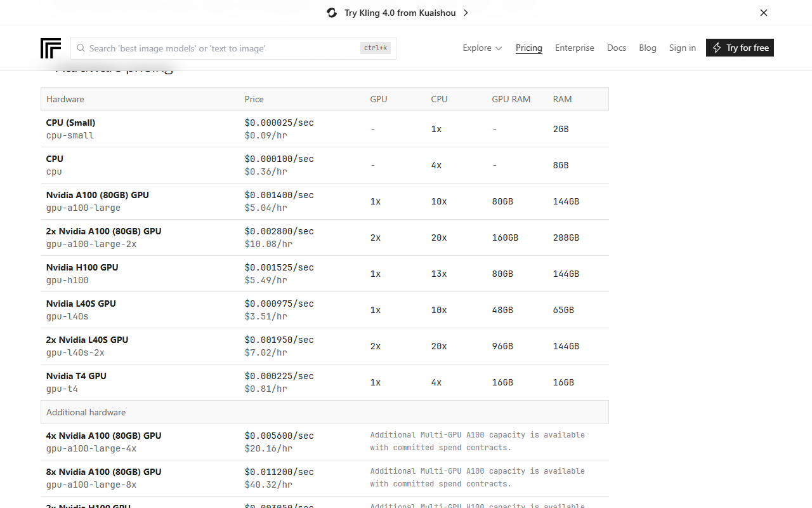Image resolution: width=812 pixels, height=508 pixels.
Task: Click the Nvidia H100 GPU row title
Action: click(82, 267)
